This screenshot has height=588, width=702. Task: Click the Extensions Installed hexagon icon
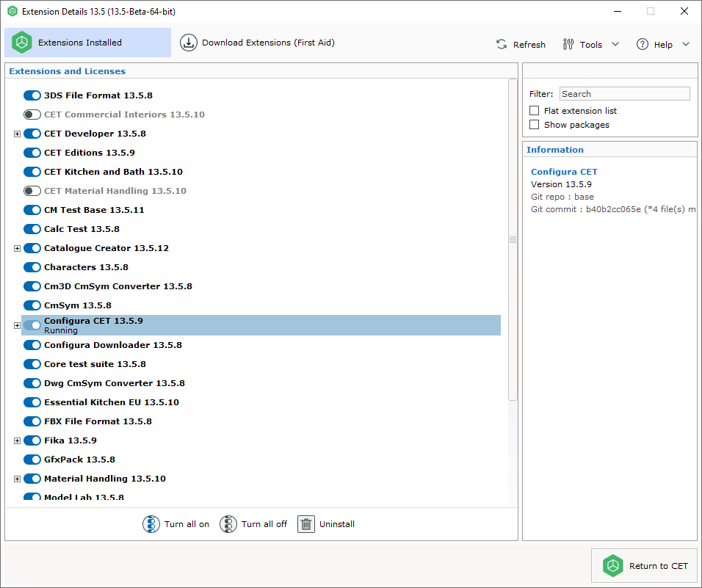click(x=21, y=43)
